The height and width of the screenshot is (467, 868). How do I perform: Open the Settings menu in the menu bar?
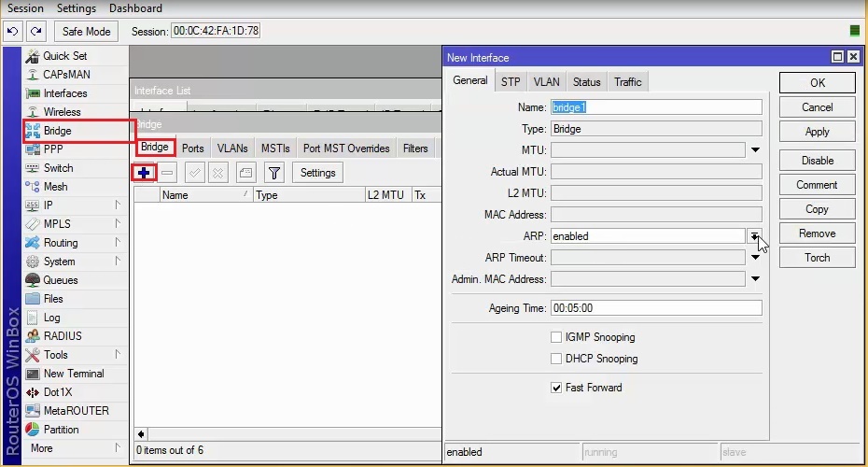pos(76,8)
